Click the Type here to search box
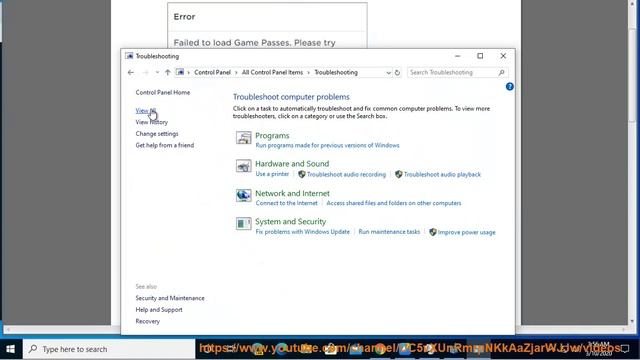Screen dimensions: 640x360 (x=109, y=349)
